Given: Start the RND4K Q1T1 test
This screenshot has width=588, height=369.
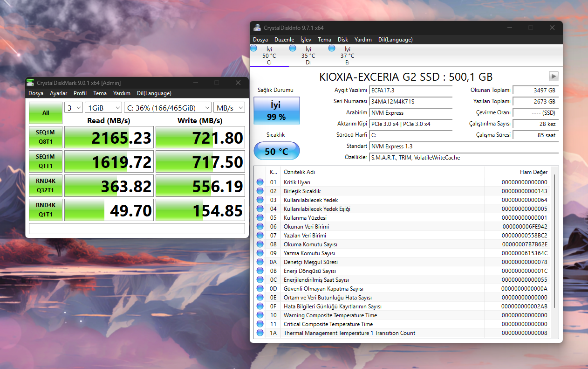Looking at the screenshot, I should pos(46,210).
